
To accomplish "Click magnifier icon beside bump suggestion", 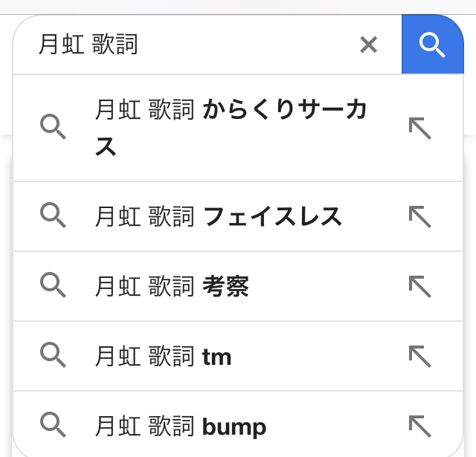I will (x=53, y=426).
